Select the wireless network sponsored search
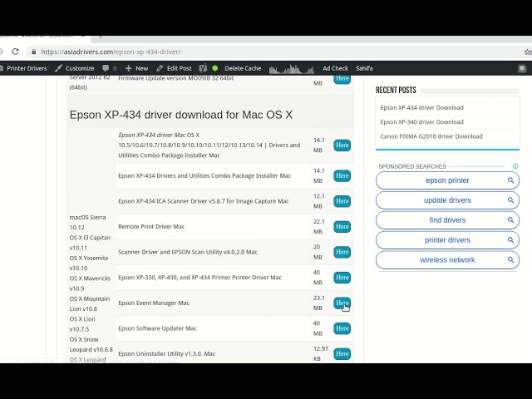Screen dimensions: 532x399 pos(447,260)
